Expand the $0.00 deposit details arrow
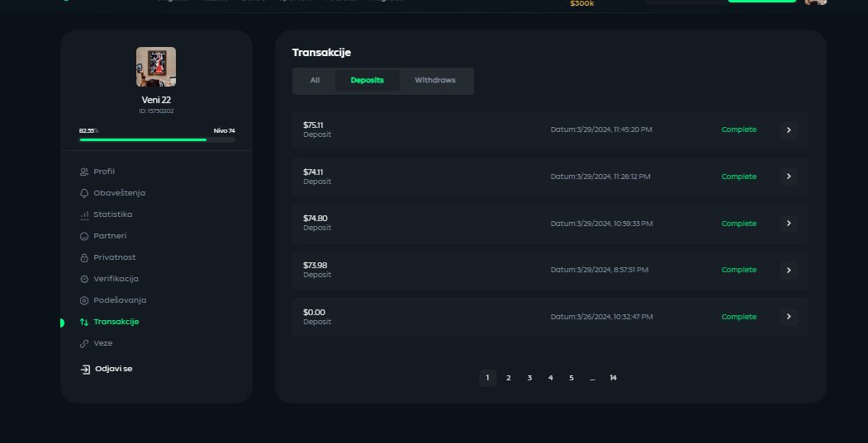Image resolution: width=868 pixels, height=443 pixels. tap(789, 317)
